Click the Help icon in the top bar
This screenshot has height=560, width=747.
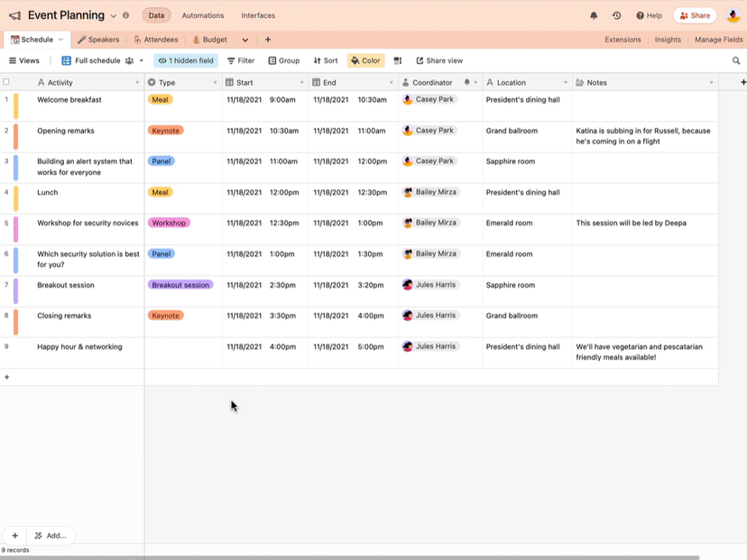[648, 15]
